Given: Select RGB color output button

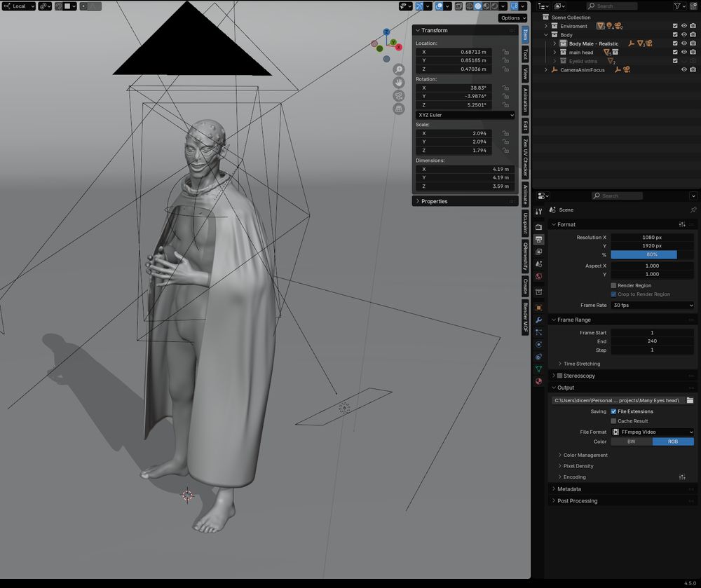Looking at the screenshot, I should click(x=673, y=442).
